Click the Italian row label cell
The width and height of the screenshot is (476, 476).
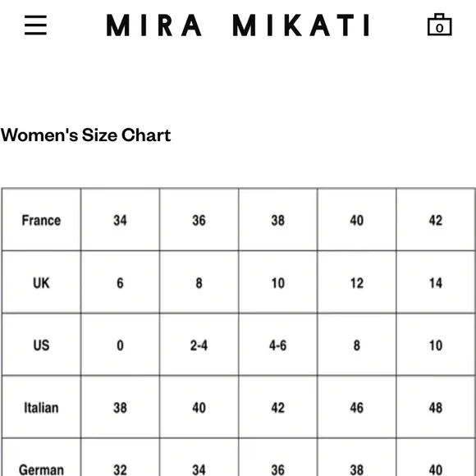(x=41, y=407)
